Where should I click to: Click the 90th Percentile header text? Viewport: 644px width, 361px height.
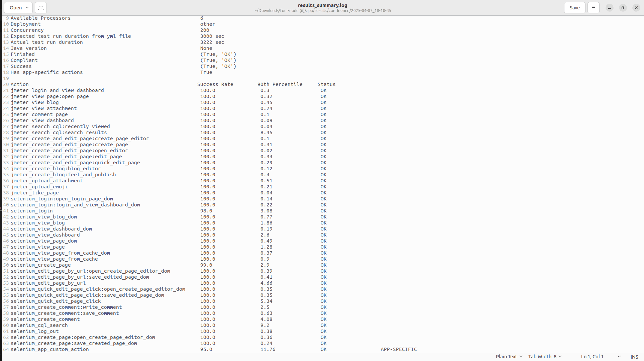point(280,84)
